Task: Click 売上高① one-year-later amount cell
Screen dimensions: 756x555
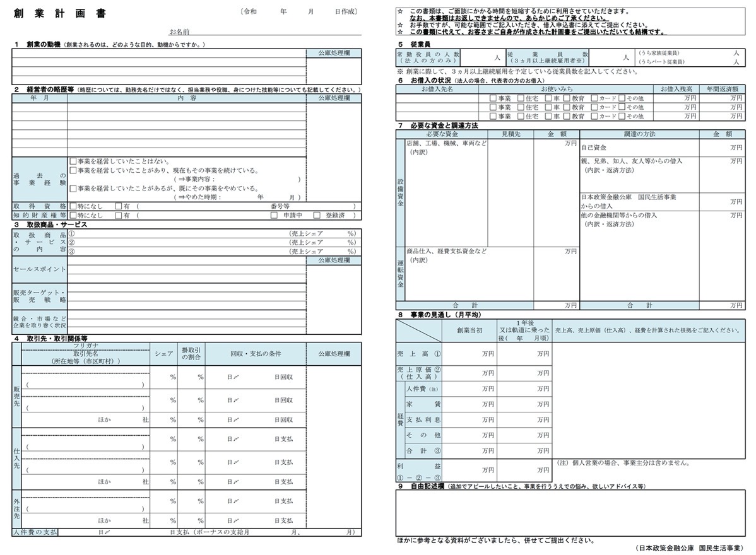Action: 524,354
